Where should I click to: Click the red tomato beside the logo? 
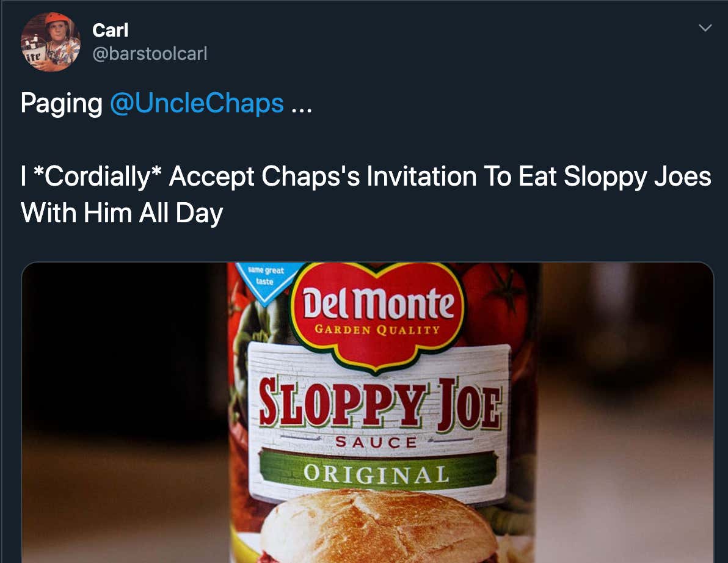click(x=495, y=300)
